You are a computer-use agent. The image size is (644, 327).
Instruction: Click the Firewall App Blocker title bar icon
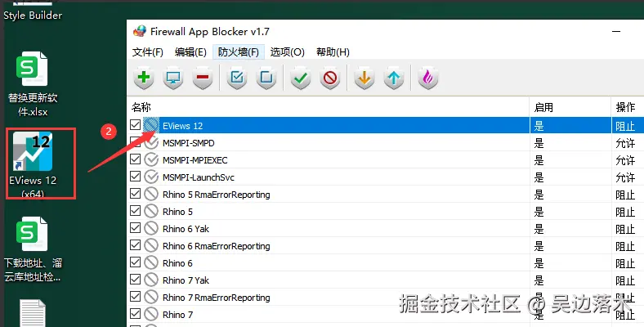pos(140,31)
